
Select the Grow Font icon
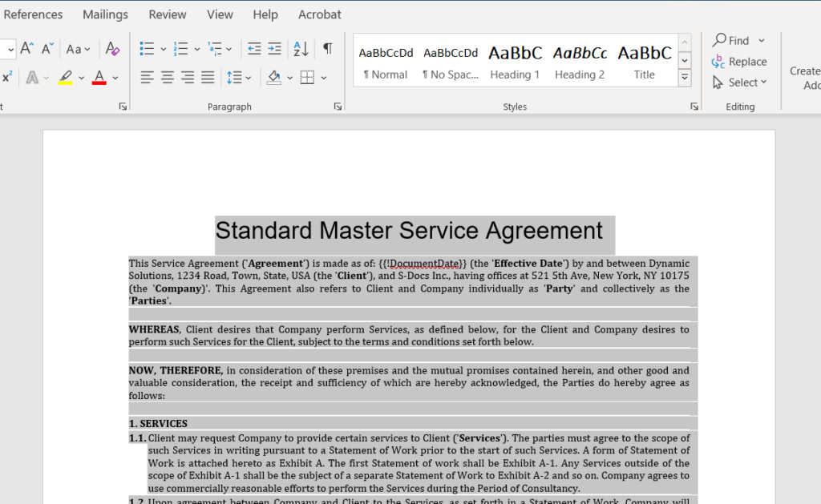pyautogui.click(x=26, y=47)
